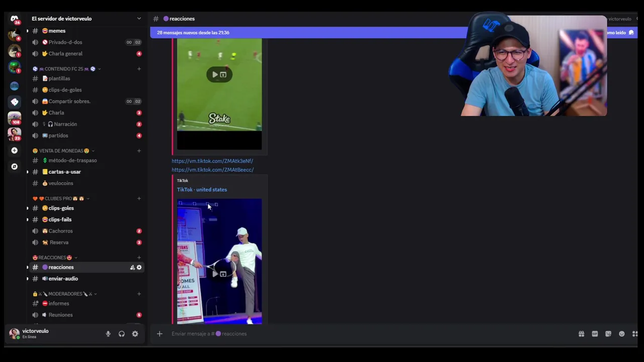
Task: Click the attach file plus button
Action: (159, 334)
